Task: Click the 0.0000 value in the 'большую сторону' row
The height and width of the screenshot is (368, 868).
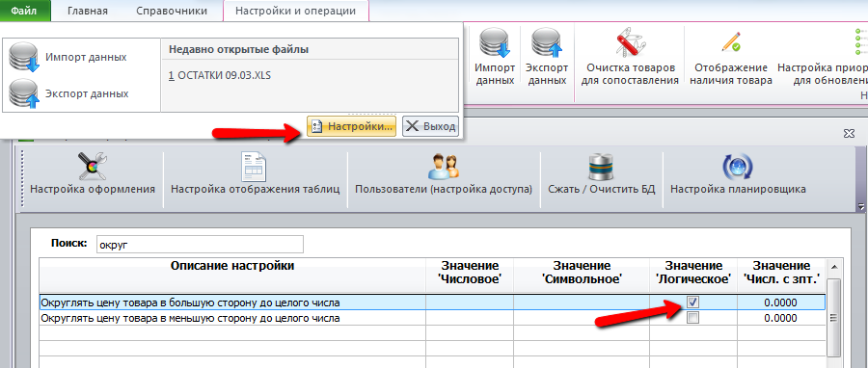Action: coord(780,302)
